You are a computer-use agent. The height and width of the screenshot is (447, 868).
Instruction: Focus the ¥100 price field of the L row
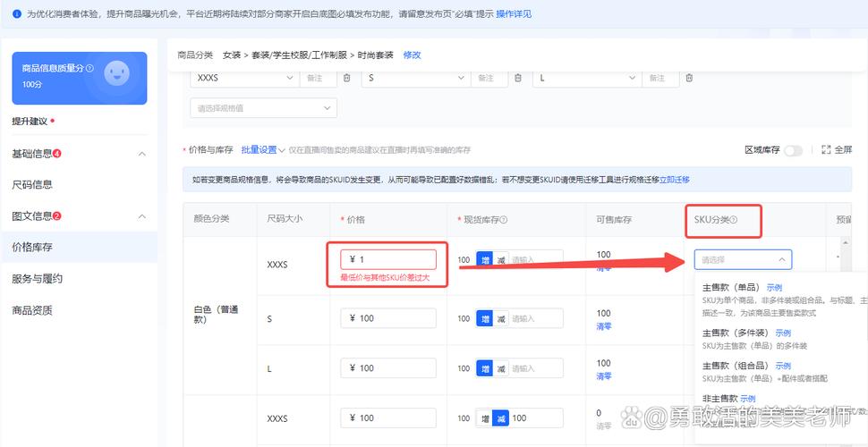point(388,368)
